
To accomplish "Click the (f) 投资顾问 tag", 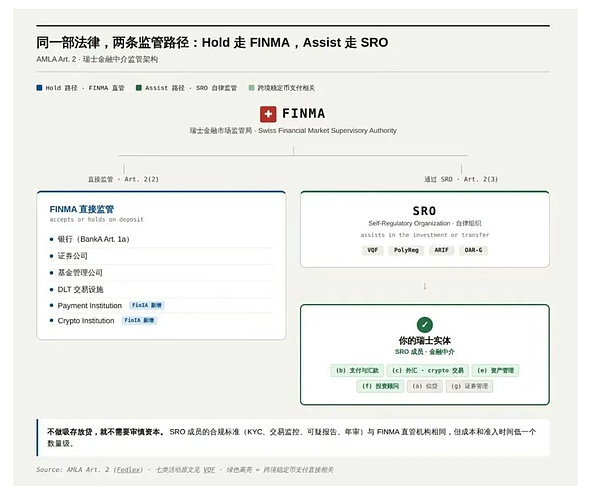I will [x=380, y=386].
